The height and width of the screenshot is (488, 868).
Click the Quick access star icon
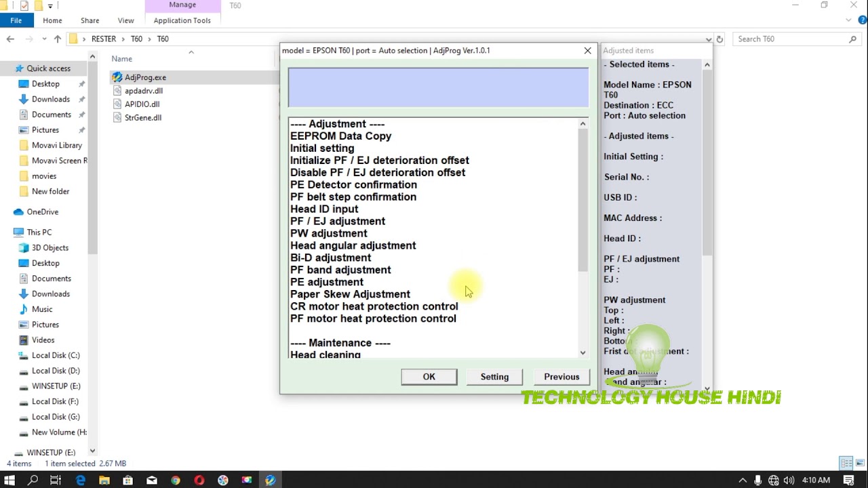pyautogui.click(x=18, y=68)
